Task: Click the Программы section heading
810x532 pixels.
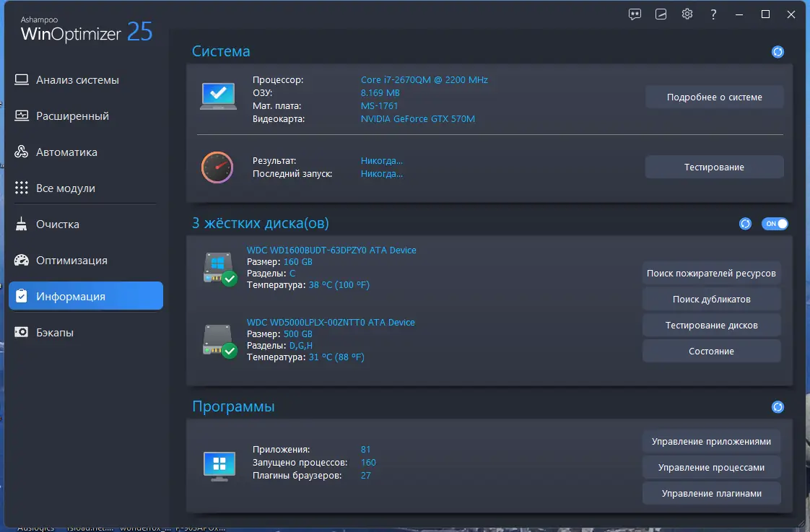Action: (233, 406)
